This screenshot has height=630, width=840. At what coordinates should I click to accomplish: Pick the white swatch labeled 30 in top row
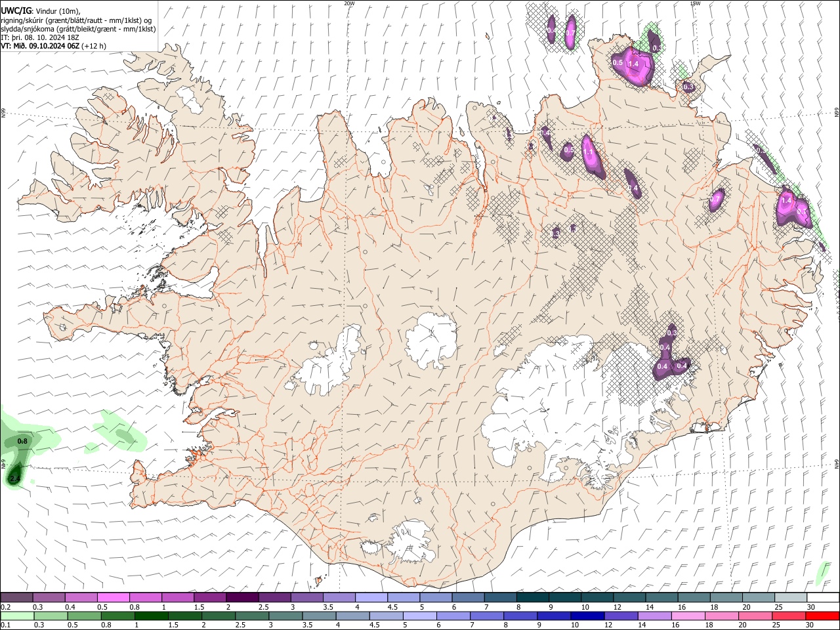pos(823,597)
